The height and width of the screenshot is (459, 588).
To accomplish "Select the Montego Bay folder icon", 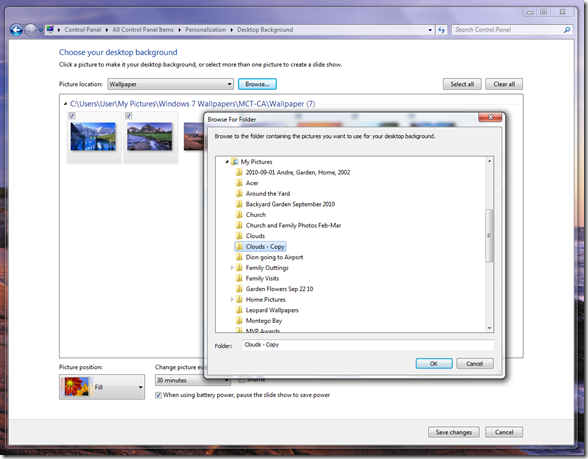I will (239, 321).
